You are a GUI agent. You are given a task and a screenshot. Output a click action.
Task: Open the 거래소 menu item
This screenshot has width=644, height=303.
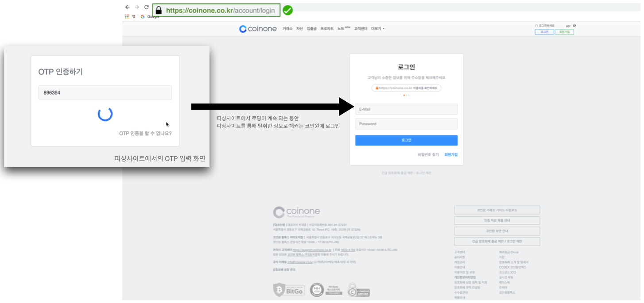[287, 29]
